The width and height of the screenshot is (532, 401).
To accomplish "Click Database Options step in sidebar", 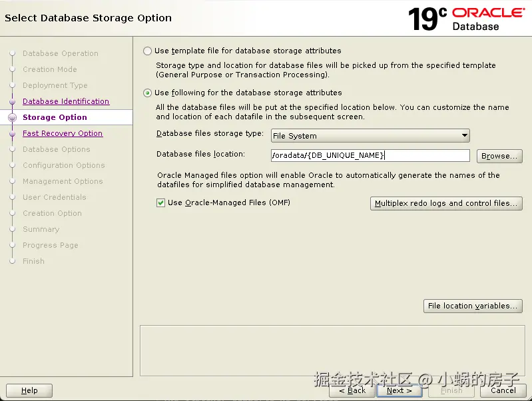I will coord(57,149).
